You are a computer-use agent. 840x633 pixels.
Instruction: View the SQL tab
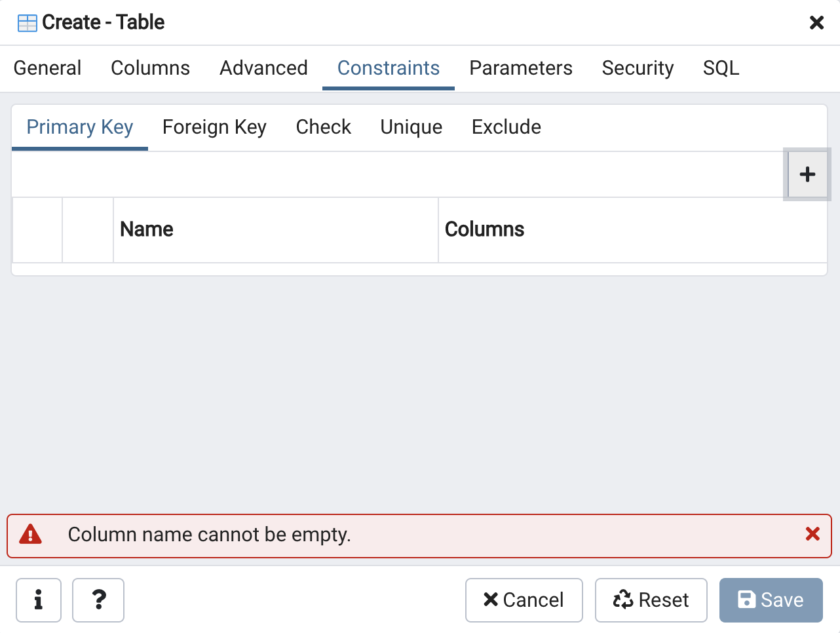[721, 68]
